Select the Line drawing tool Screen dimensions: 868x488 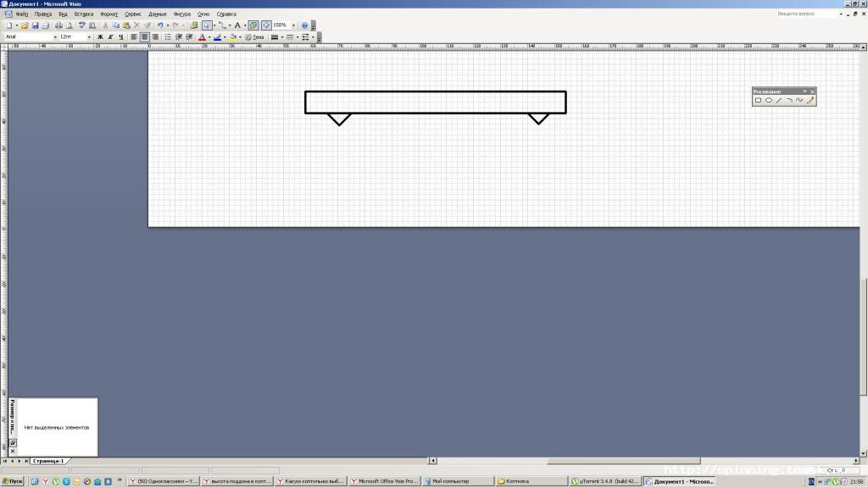click(779, 101)
